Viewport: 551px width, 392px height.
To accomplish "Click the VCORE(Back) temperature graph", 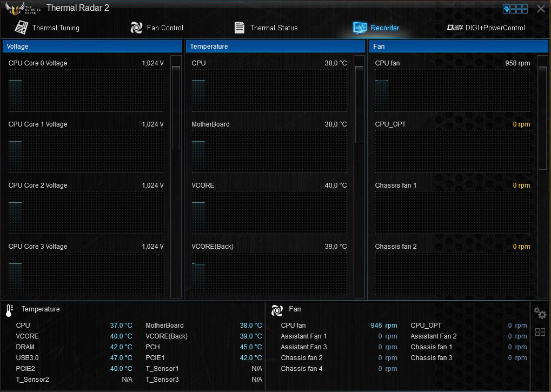I will pos(269,274).
